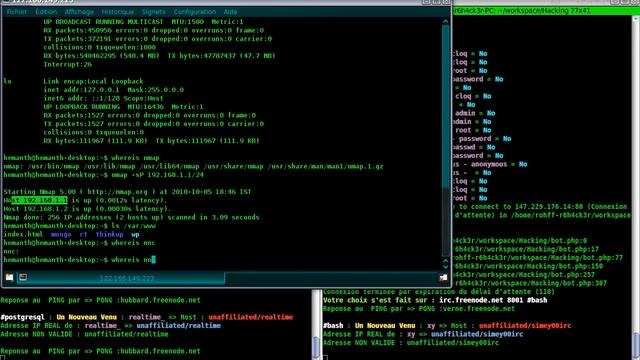Click the 'anonymous = No' line in right terminal
640x360 pixels.
(x=490, y=164)
